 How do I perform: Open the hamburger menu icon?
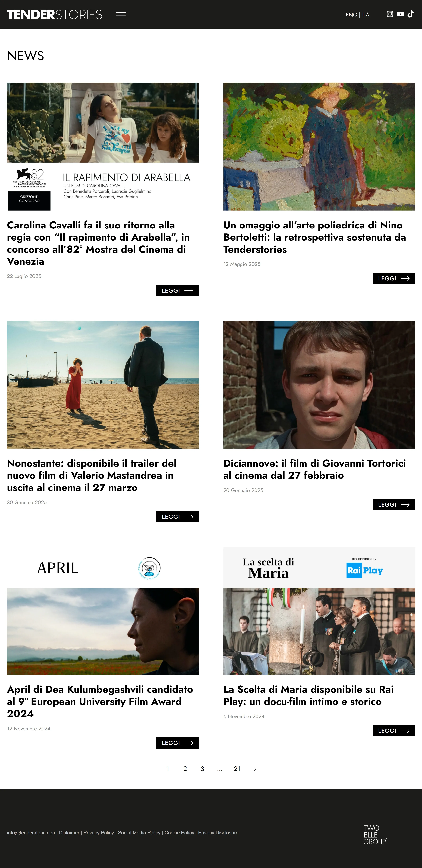(x=121, y=14)
